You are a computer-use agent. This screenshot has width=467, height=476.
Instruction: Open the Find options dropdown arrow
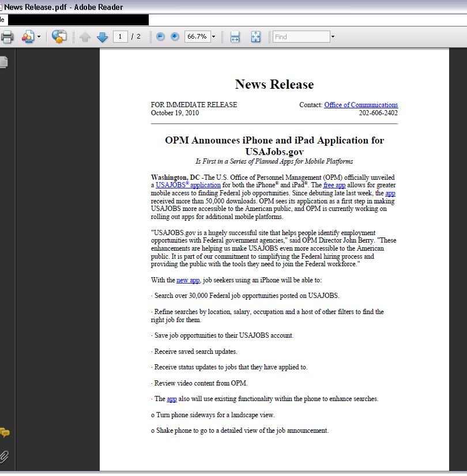[333, 37]
